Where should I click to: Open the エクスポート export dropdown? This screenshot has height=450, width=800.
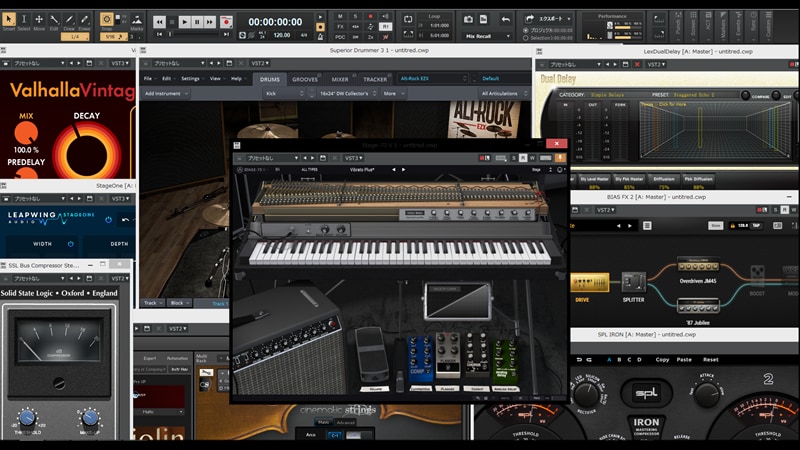coord(548,19)
